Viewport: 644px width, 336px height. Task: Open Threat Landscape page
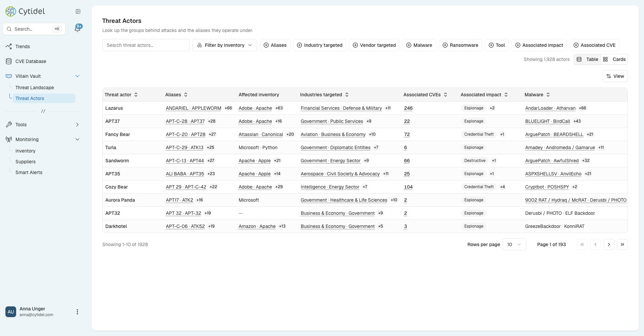(x=35, y=88)
